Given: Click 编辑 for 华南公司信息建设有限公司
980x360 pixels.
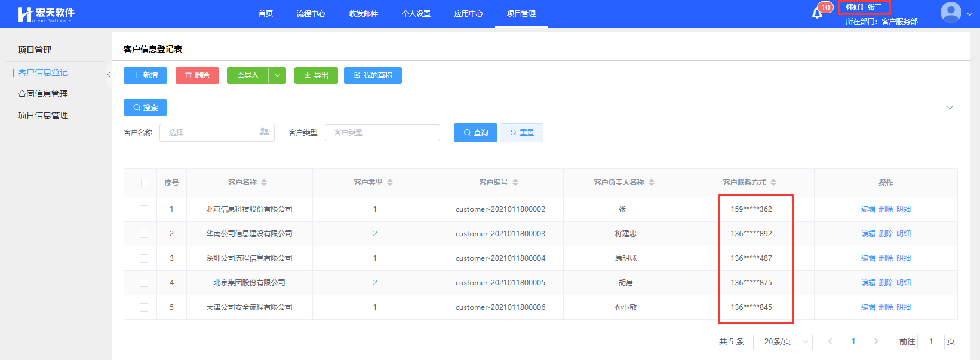Looking at the screenshot, I should [868, 234].
